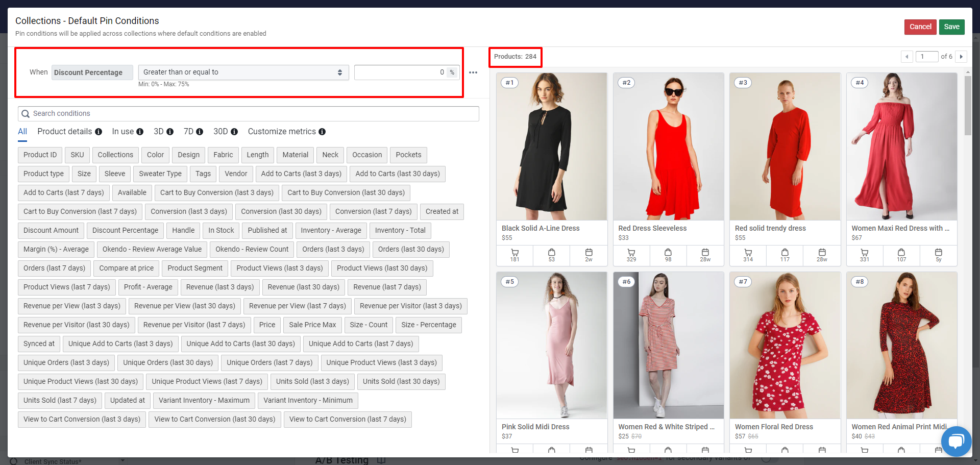Select the Profit - Average condition
The height and width of the screenshot is (465, 980).
pos(148,287)
